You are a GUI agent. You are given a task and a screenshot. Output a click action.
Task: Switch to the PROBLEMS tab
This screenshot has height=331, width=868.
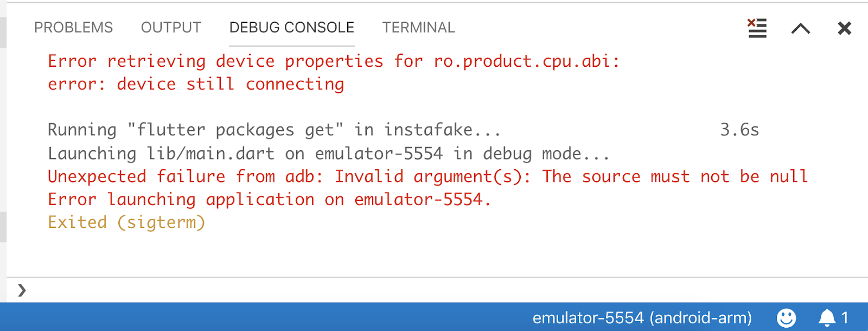tap(73, 27)
